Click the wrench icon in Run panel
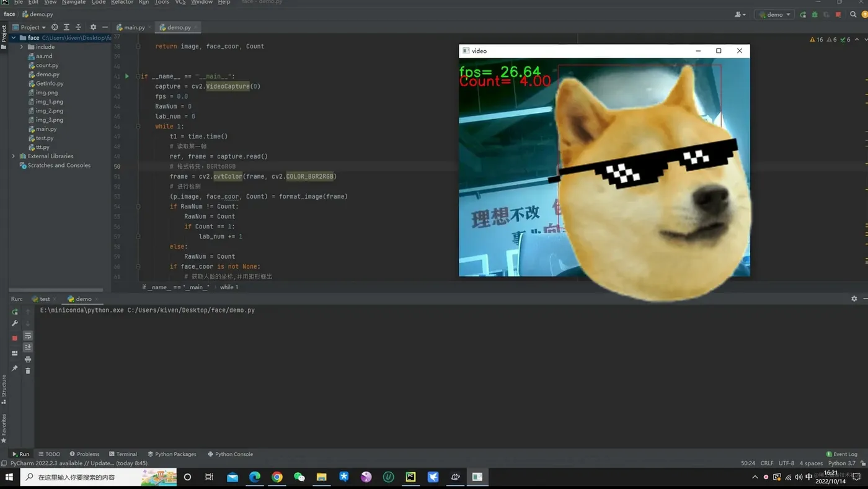The height and width of the screenshot is (489, 868). pyautogui.click(x=15, y=323)
